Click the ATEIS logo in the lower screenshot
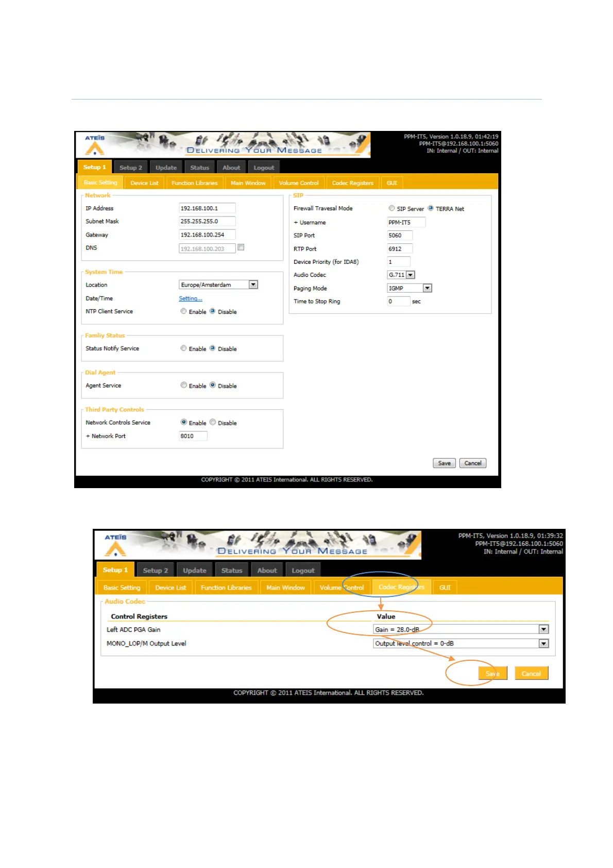This screenshot has width=613, height=868. coord(116,545)
